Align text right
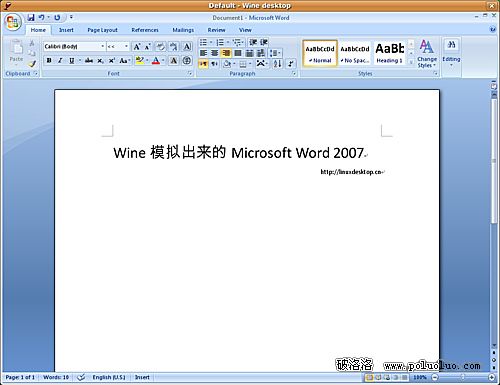The height and width of the screenshot is (385, 500). [226, 53]
